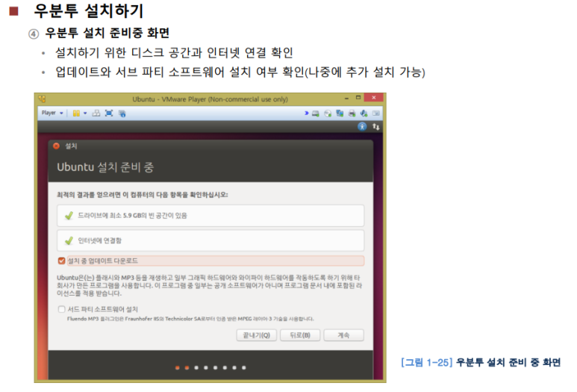The width and height of the screenshot is (577, 392).
Task: Click the Send Ctrl+Alt+Del icon
Action: 96,113
